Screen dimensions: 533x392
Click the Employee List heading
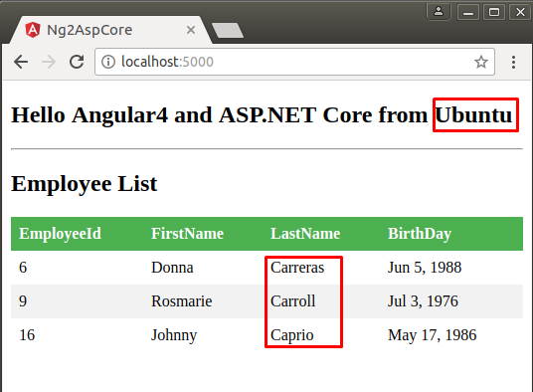(85, 184)
